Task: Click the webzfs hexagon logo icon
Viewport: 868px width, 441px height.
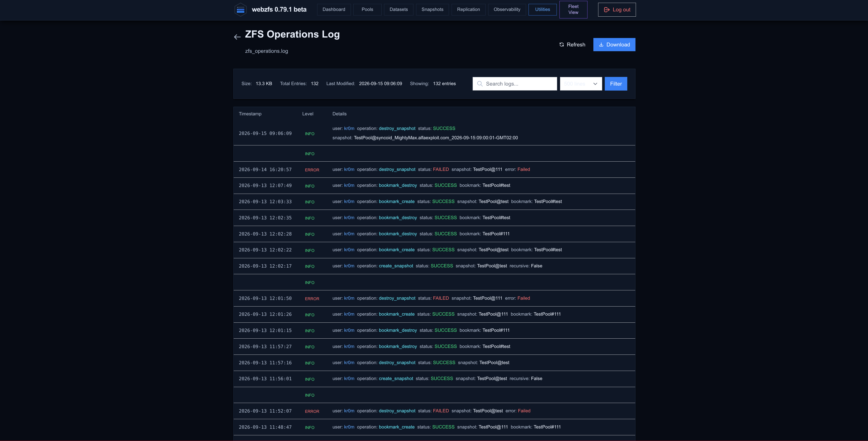Action: 240,9
